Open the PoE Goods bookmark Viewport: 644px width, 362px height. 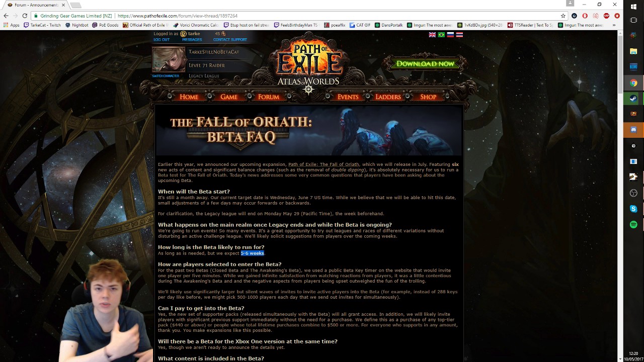pyautogui.click(x=105, y=25)
